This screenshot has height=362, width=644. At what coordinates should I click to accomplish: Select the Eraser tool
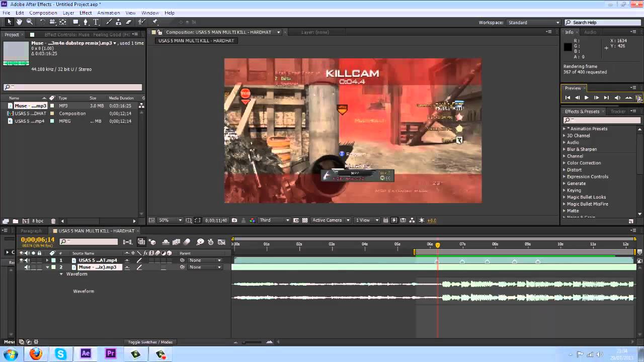[x=129, y=22]
